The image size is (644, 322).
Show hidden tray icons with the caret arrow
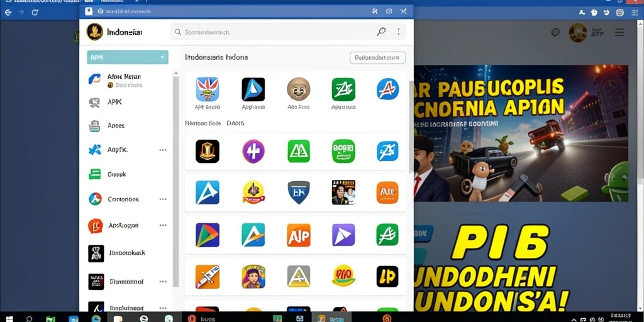click(x=574, y=319)
